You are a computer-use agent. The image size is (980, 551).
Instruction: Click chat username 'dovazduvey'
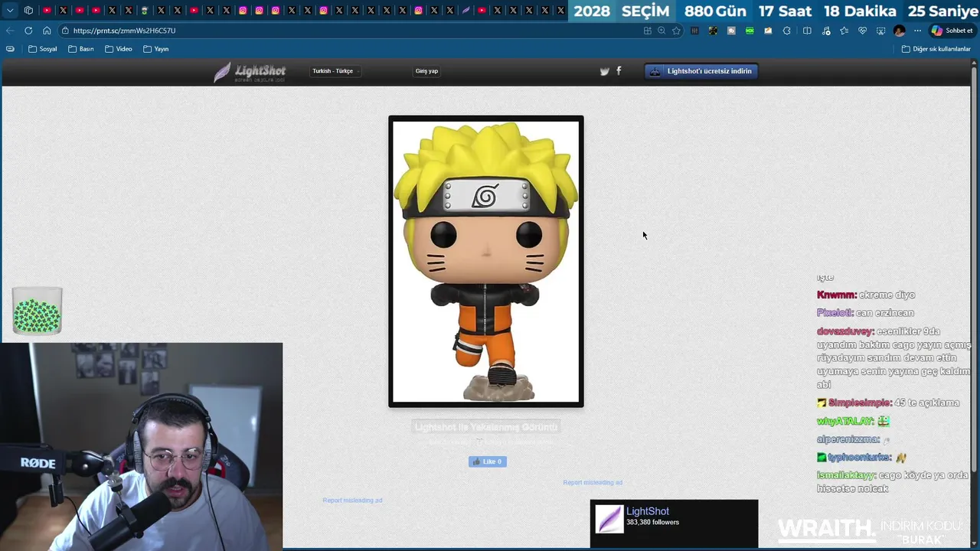[845, 331]
